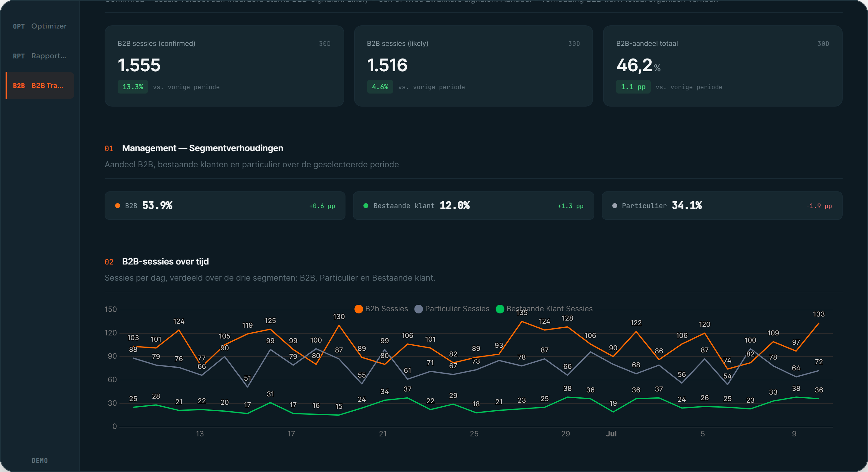This screenshot has width=868, height=472.
Task: Open the Optimizer sidebar item
Action: 40,26
